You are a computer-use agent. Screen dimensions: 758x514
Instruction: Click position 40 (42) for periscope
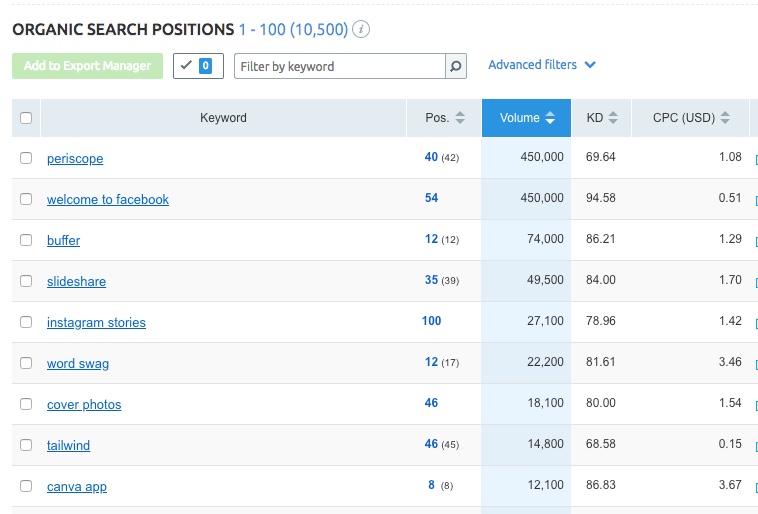pyautogui.click(x=441, y=157)
